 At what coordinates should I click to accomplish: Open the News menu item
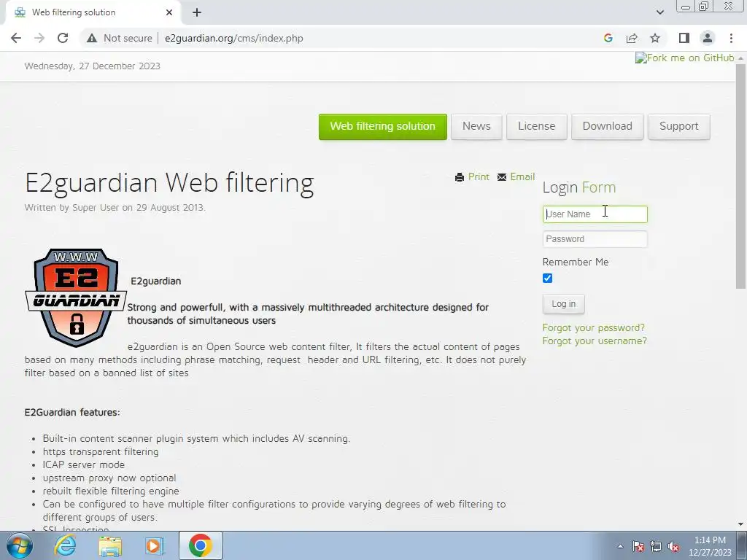click(476, 127)
